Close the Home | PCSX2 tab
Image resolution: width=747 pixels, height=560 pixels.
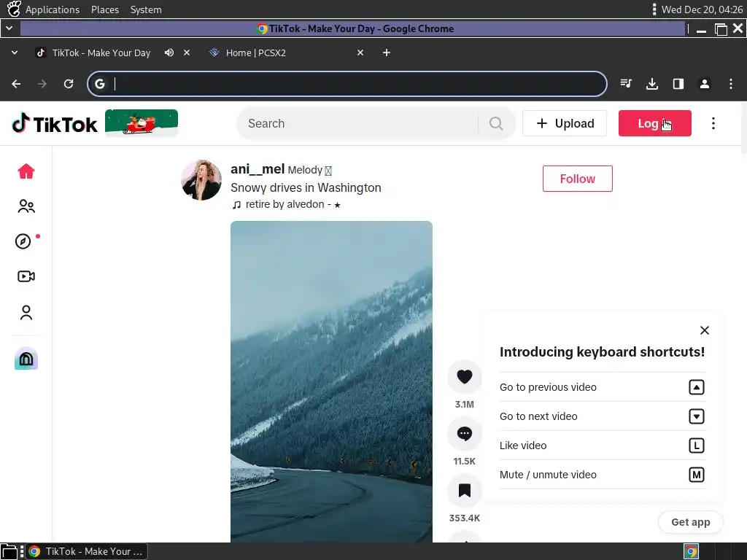pos(360,52)
